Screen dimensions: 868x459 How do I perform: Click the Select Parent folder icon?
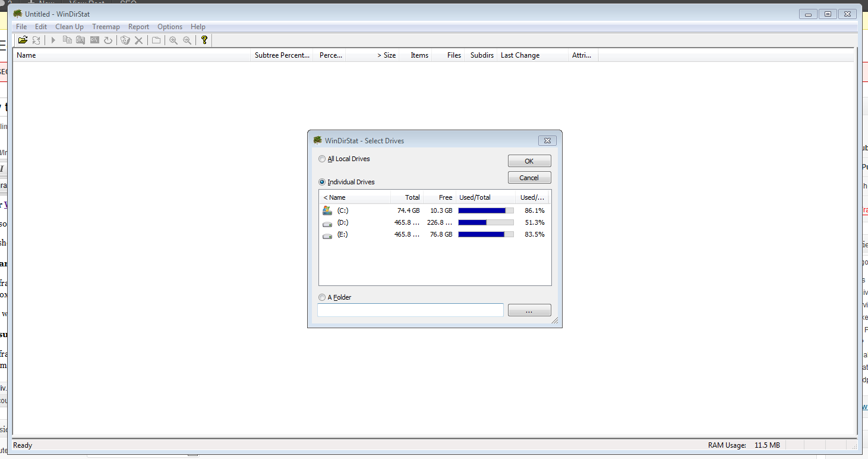point(156,40)
